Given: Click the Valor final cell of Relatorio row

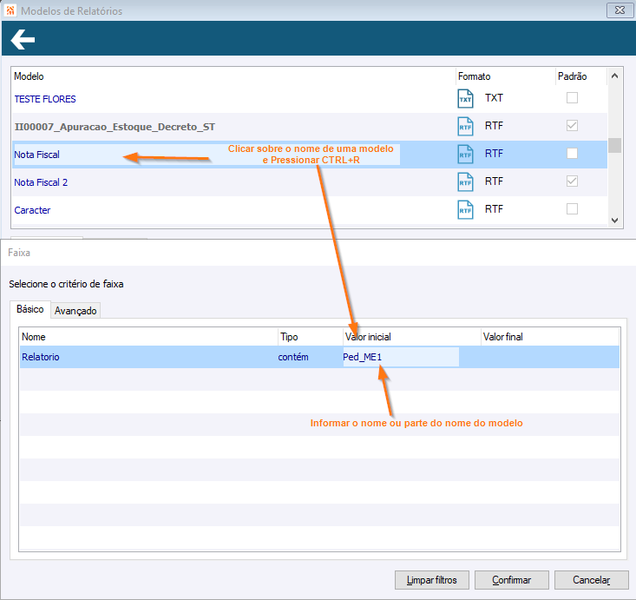Looking at the screenshot, I should (550, 357).
